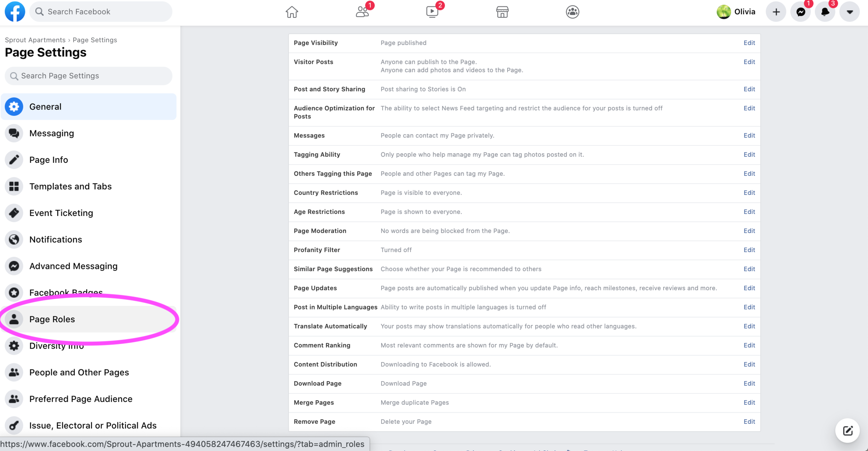This screenshot has height=451, width=868.
Task: Open the Watch video icon
Action: coord(432,12)
